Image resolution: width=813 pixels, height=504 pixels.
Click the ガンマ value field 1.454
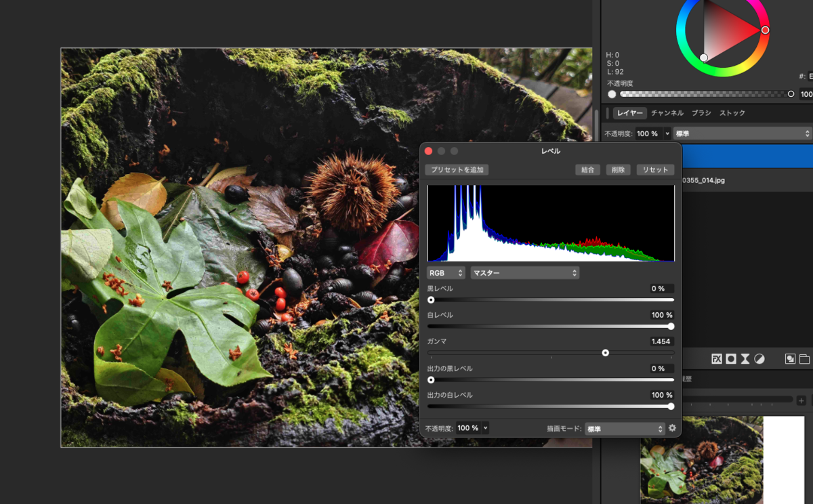coord(661,341)
